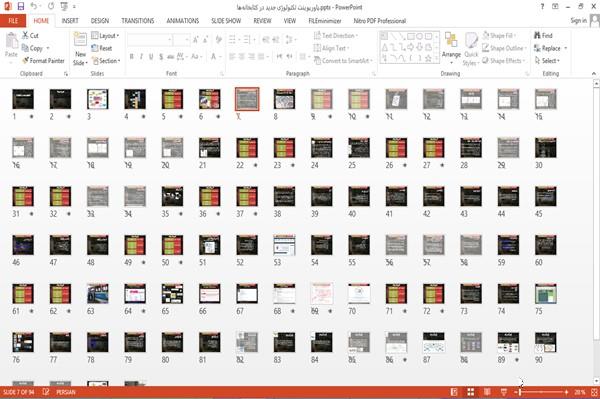Toggle Underline formatting
Viewport: 600px width, 399px height.
pyautogui.click(x=151, y=57)
